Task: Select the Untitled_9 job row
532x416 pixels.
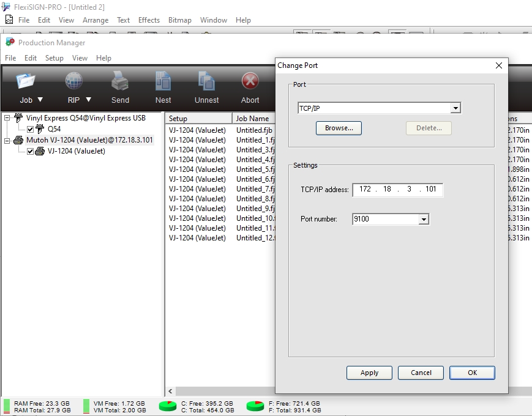Action: [220, 209]
